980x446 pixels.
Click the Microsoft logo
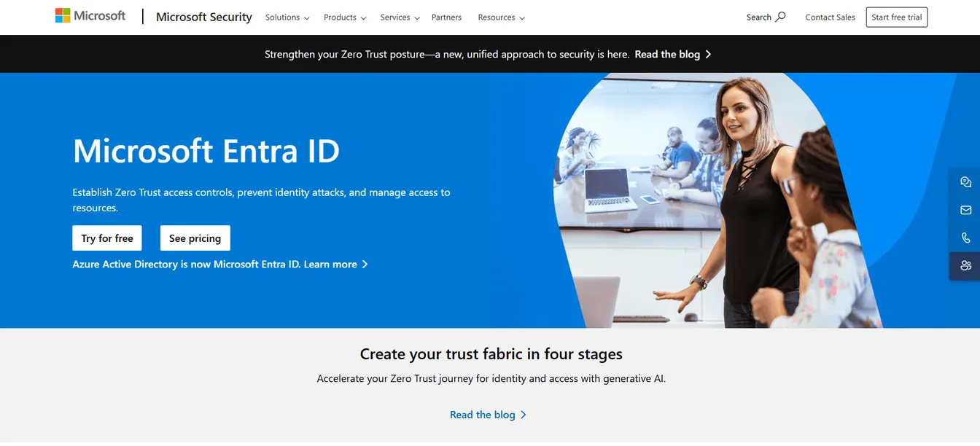coord(90,16)
